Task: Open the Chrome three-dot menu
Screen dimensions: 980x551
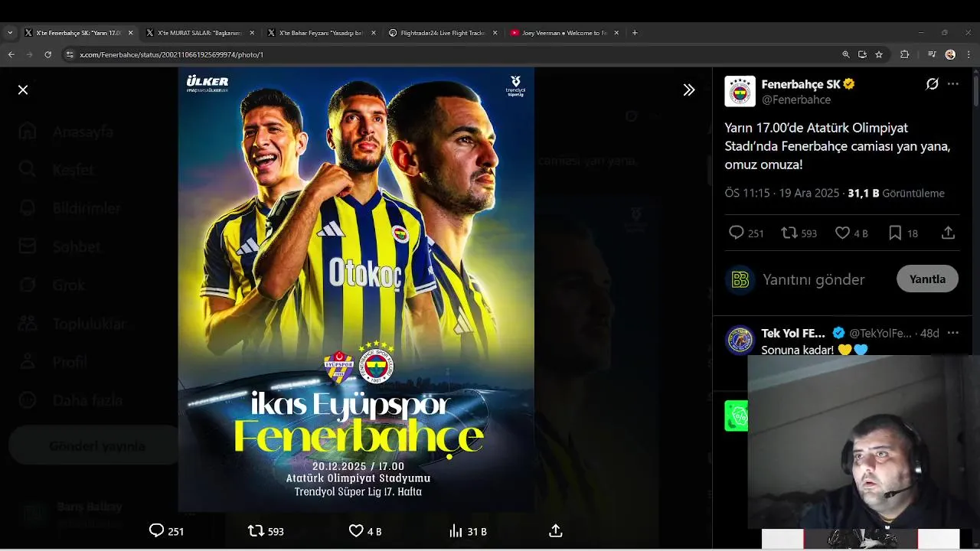Action: click(x=969, y=54)
